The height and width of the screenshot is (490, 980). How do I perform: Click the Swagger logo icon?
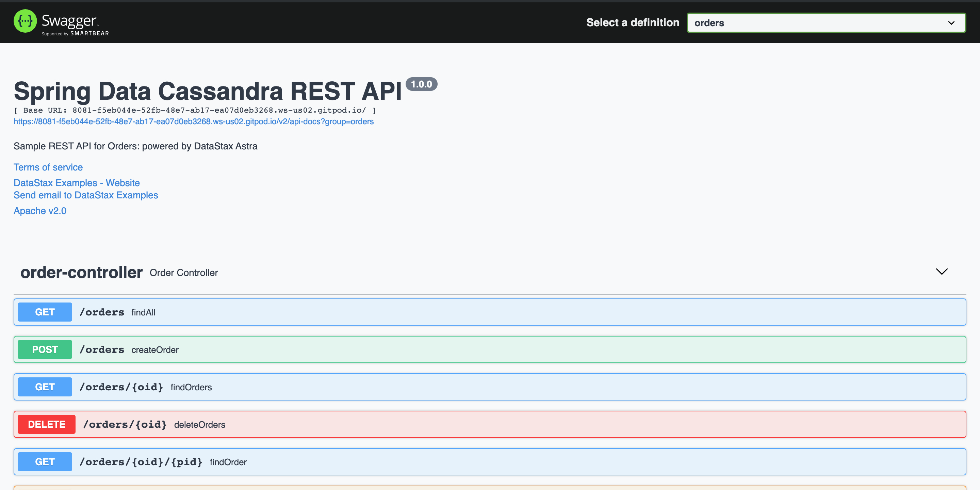[25, 21]
